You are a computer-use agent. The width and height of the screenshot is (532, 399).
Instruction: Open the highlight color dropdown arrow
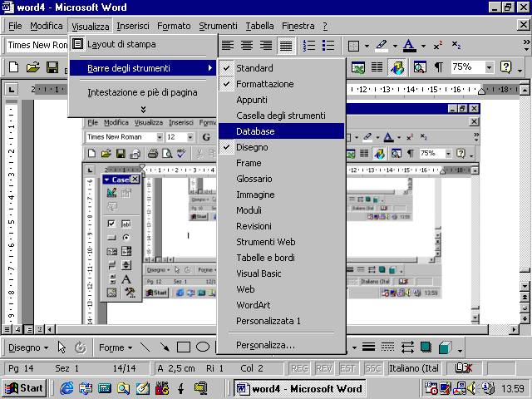point(395,46)
